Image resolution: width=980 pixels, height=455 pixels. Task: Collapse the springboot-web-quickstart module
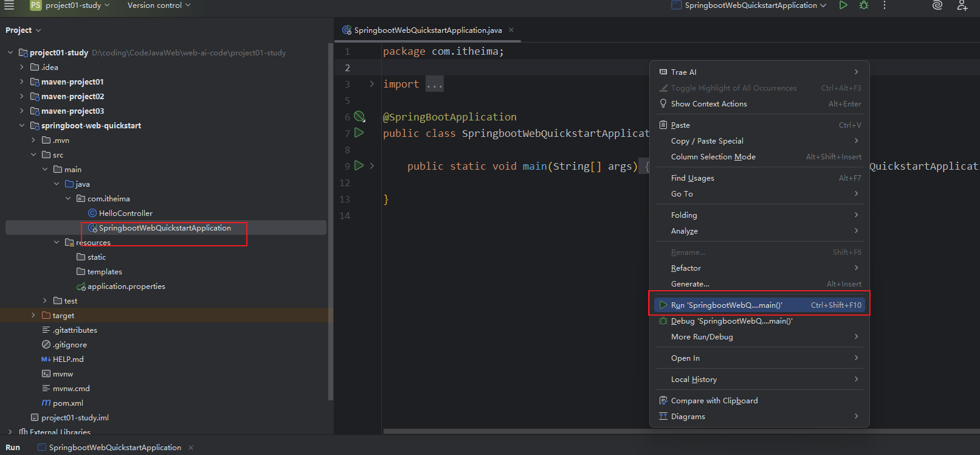pos(22,126)
